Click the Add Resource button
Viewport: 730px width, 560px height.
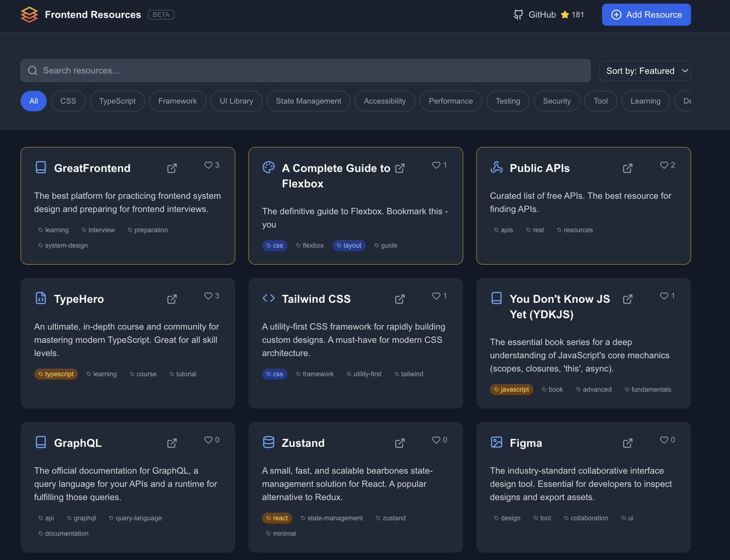pyautogui.click(x=647, y=15)
